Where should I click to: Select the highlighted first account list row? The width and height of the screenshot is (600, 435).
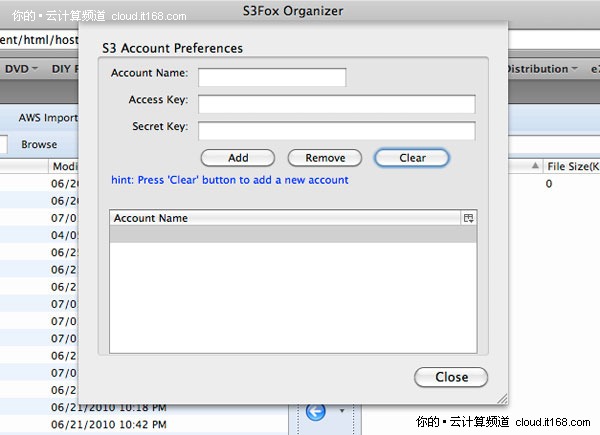(292, 234)
